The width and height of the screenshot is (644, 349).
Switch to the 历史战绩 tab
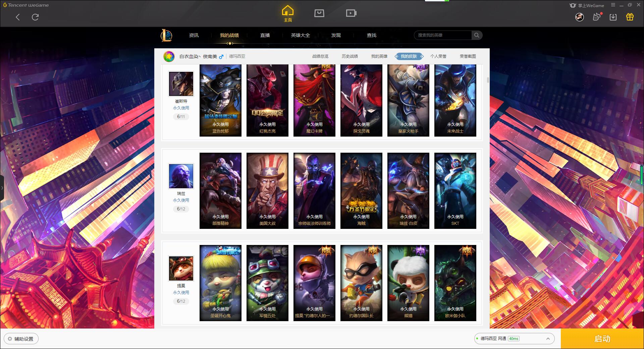pyautogui.click(x=350, y=56)
